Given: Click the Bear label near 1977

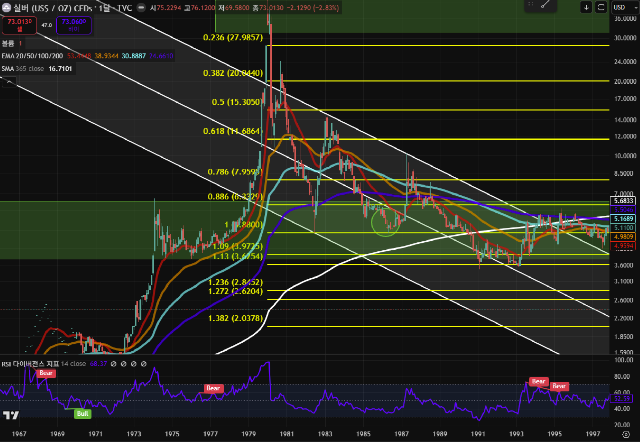Looking at the screenshot, I should click(213, 388).
